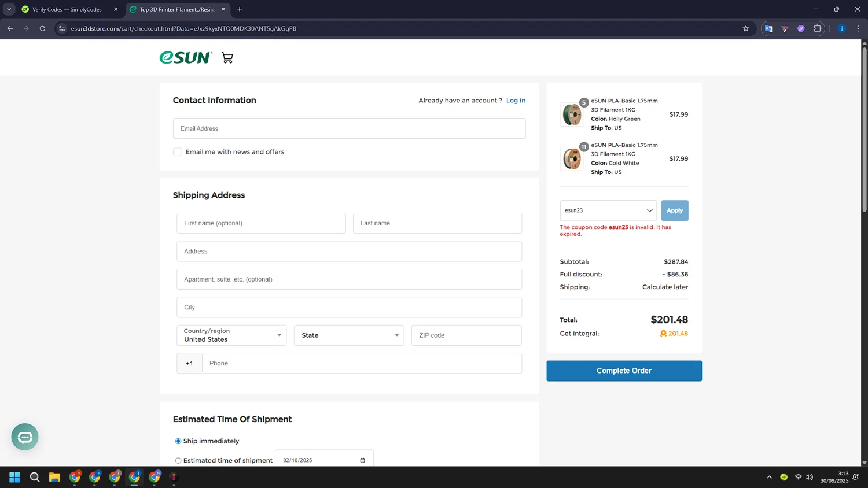Open the tab search dropdown arrow
Viewport: 868px width, 488px height.
(9, 9)
